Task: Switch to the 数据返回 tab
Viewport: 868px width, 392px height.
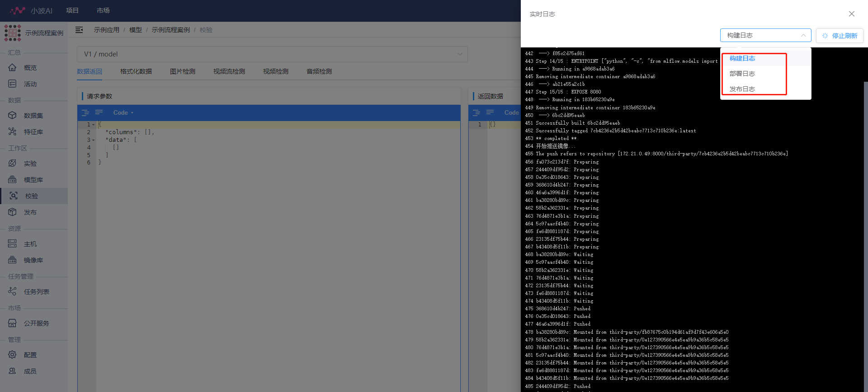Action: coord(90,71)
